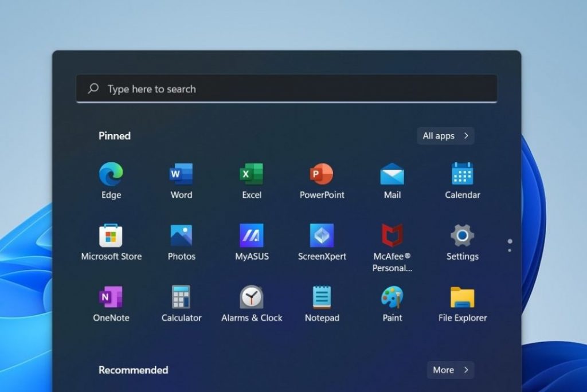
Task: Open Alarms & Clock app
Action: click(x=252, y=297)
